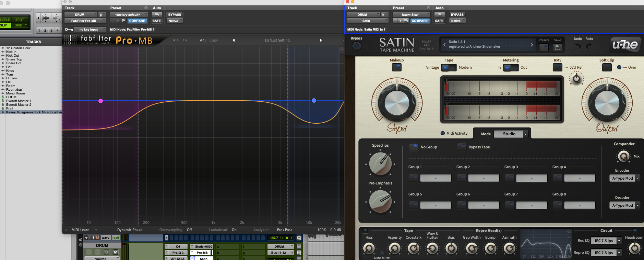Screen dimensions: 644x260
Task: Flip the Metering In/Out switch
Action: click(x=511, y=67)
